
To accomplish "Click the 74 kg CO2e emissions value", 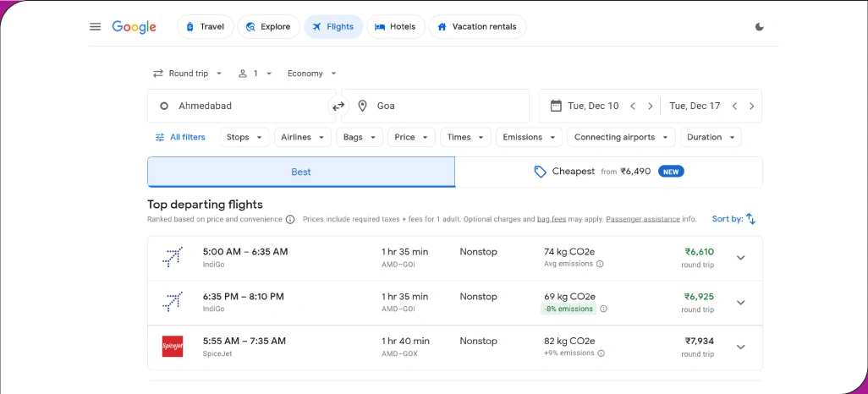I will 569,252.
